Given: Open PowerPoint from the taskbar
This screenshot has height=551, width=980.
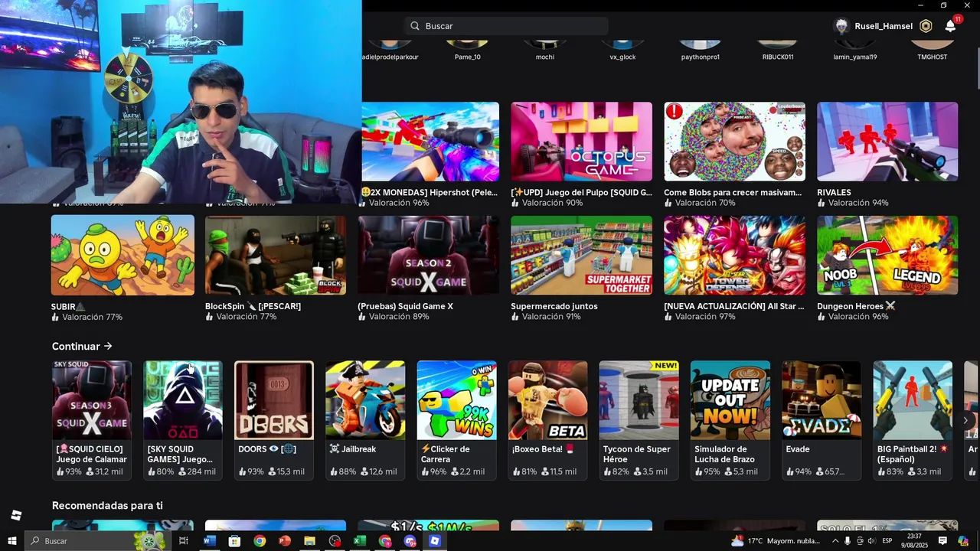Looking at the screenshot, I should [284, 541].
